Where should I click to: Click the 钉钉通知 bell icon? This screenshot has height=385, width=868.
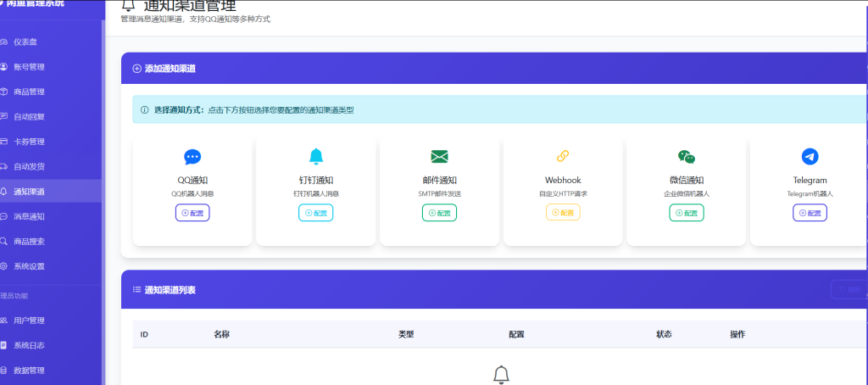coord(316,156)
